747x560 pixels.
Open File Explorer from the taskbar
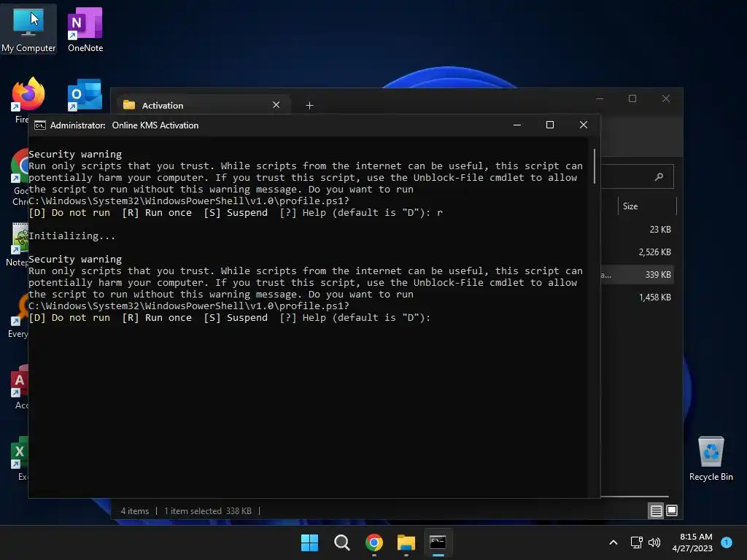point(406,542)
